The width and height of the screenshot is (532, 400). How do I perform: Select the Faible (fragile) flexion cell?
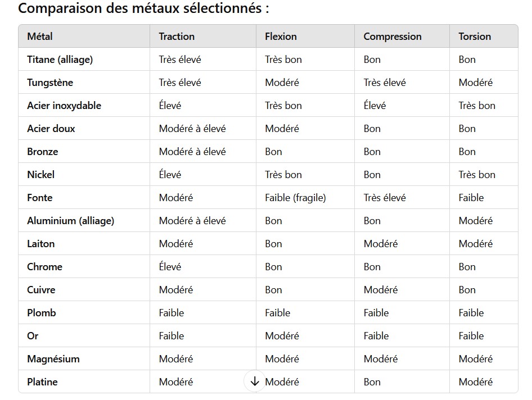click(x=295, y=198)
